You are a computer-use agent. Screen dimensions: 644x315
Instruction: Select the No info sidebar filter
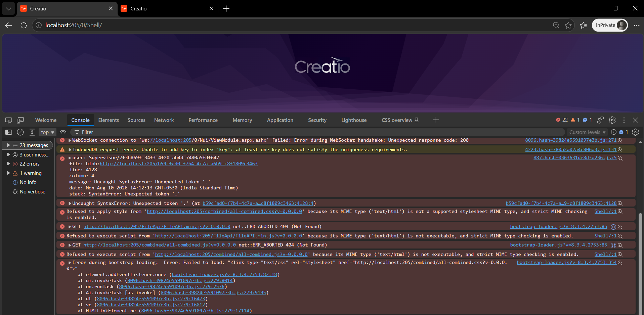(28, 182)
